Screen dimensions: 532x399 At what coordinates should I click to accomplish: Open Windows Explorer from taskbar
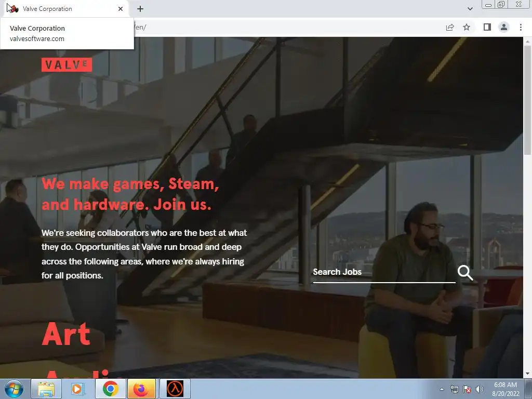(46, 389)
